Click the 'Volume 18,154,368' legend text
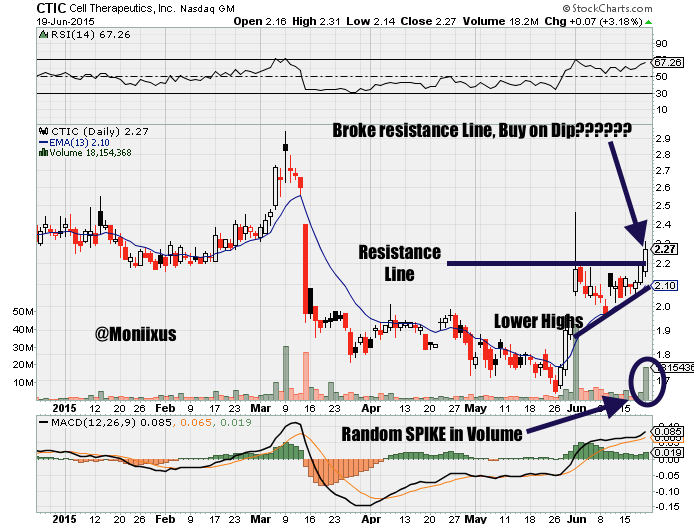This screenshot has height=524, width=694. coord(90,153)
